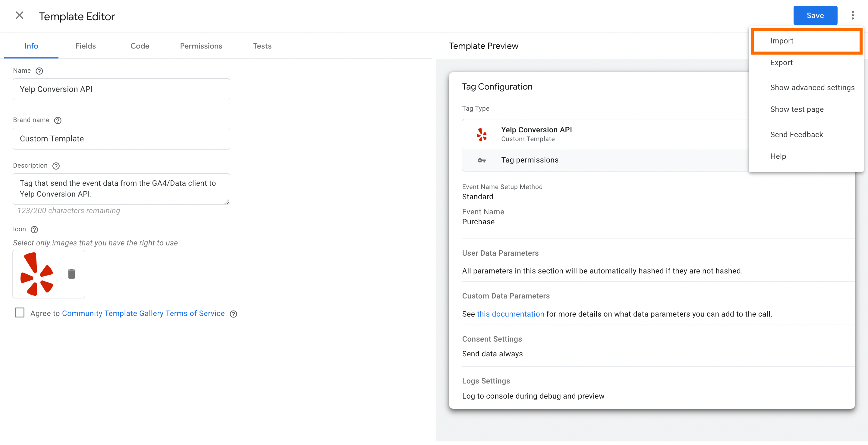The height and width of the screenshot is (445, 868).
Task: Click the Logs Settings heading
Action: click(x=486, y=381)
